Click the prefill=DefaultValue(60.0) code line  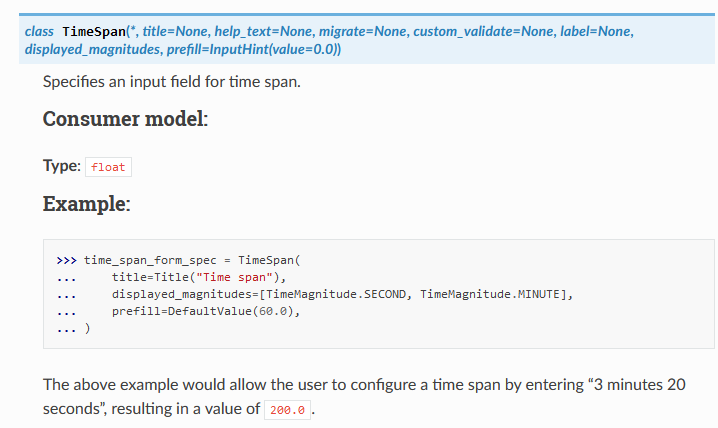tap(206, 311)
